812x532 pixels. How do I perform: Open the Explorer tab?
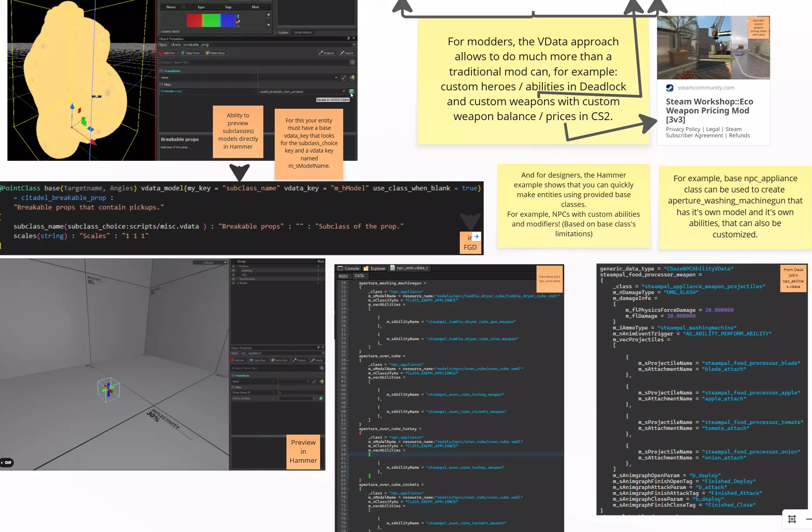coord(374,268)
